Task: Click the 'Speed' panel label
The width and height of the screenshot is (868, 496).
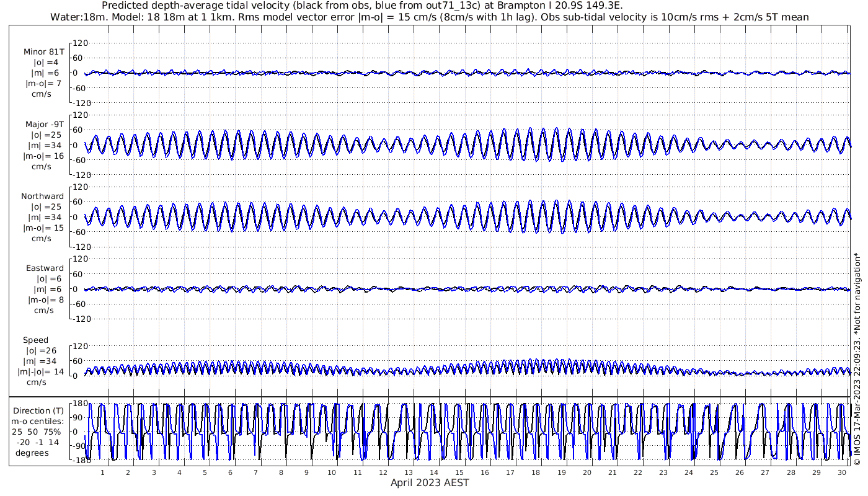Action: pos(35,340)
